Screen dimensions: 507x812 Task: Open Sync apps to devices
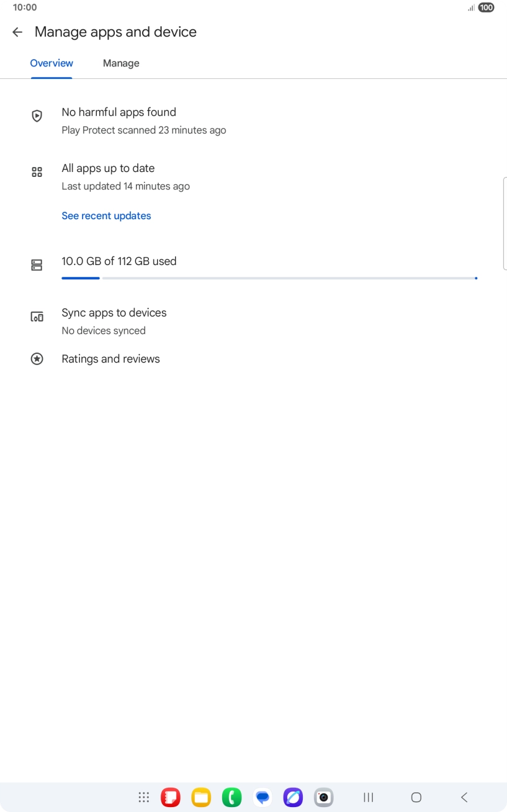tap(114, 313)
